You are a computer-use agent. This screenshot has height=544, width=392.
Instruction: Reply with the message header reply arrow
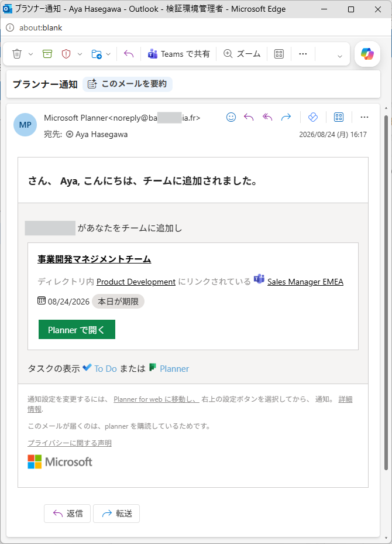pos(249,117)
